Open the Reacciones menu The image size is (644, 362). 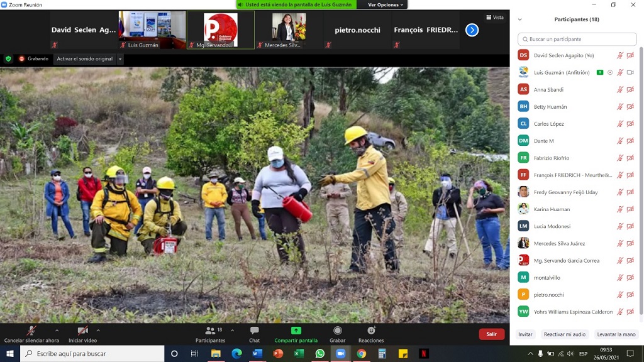371,334
